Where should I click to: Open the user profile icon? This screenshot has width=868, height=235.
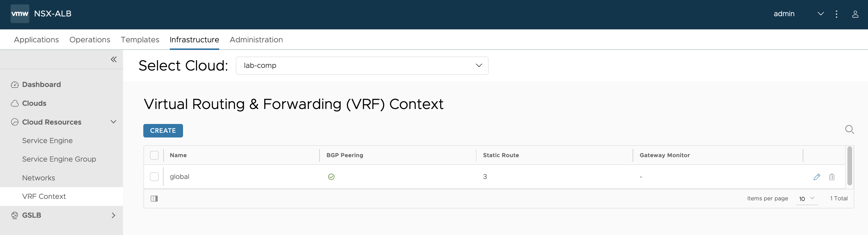855,14
